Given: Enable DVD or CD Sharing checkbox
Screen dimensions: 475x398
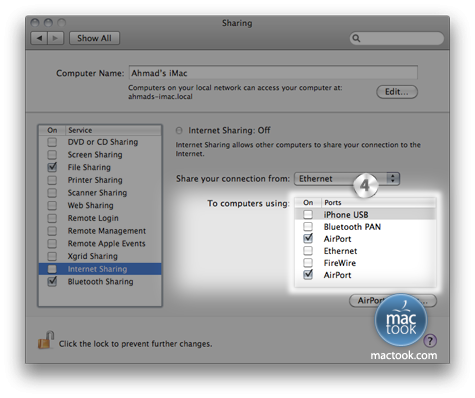Looking at the screenshot, I should point(52,142).
